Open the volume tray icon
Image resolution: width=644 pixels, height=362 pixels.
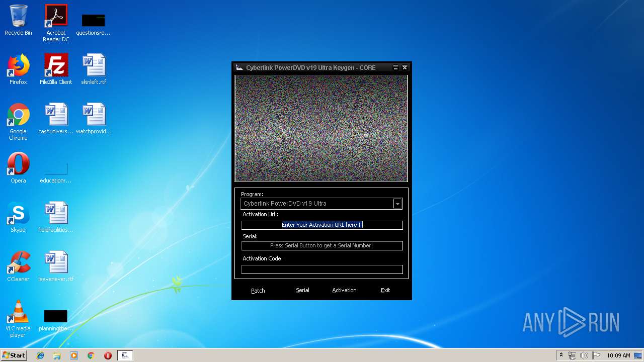pyautogui.click(x=584, y=355)
